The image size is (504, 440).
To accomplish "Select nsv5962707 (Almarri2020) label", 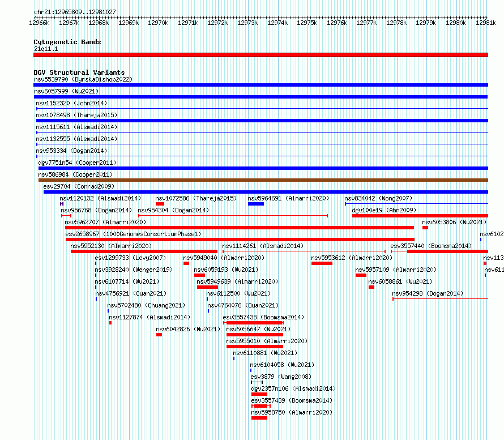I will (x=105, y=222).
